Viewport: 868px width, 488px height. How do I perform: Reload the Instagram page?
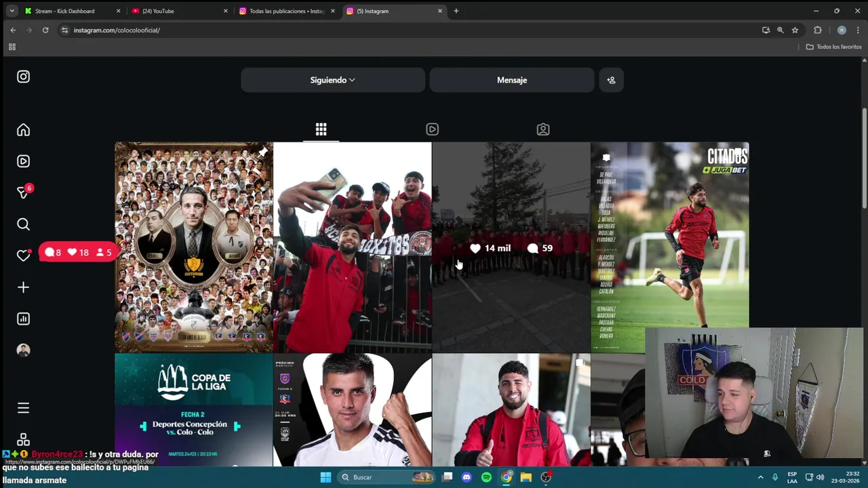coord(45,30)
